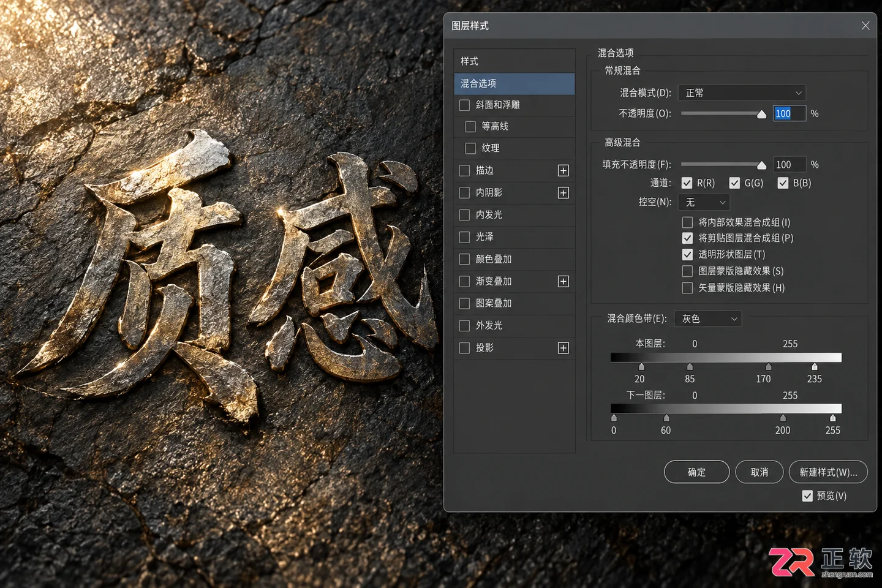Open the 斜面和浮雕 settings row
The image size is (882, 588).
point(514,105)
